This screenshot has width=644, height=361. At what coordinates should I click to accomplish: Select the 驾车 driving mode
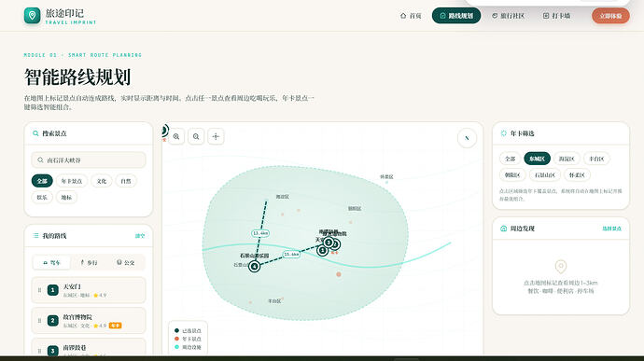coord(51,262)
